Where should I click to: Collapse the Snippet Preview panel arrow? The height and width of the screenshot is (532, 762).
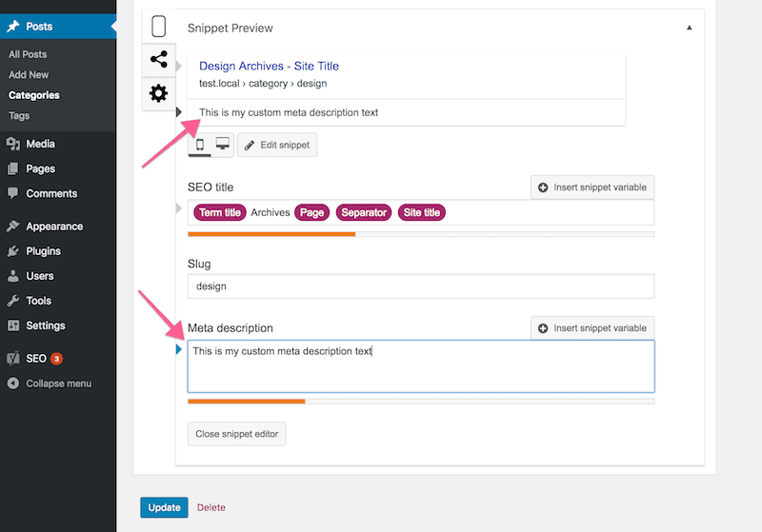click(690, 29)
